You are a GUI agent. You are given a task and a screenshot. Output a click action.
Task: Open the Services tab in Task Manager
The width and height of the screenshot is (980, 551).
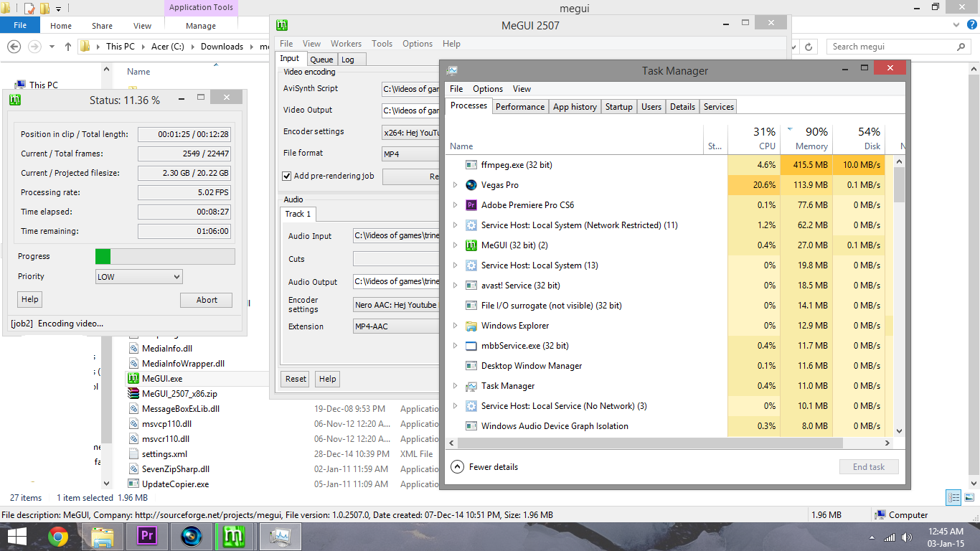[718, 107]
